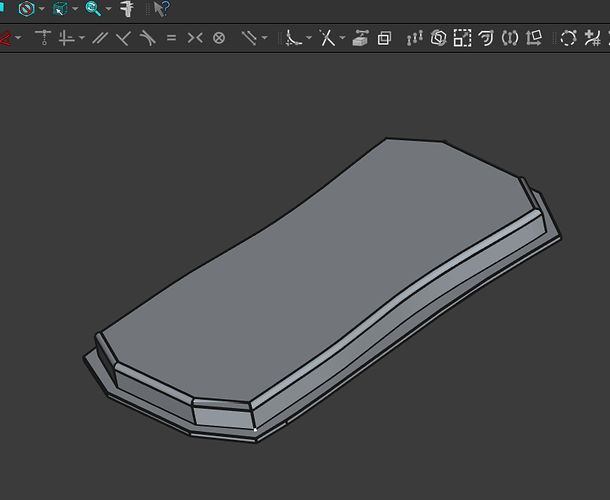Click the carbon copy overlapping squares icon

pyautogui.click(x=384, y=38)
